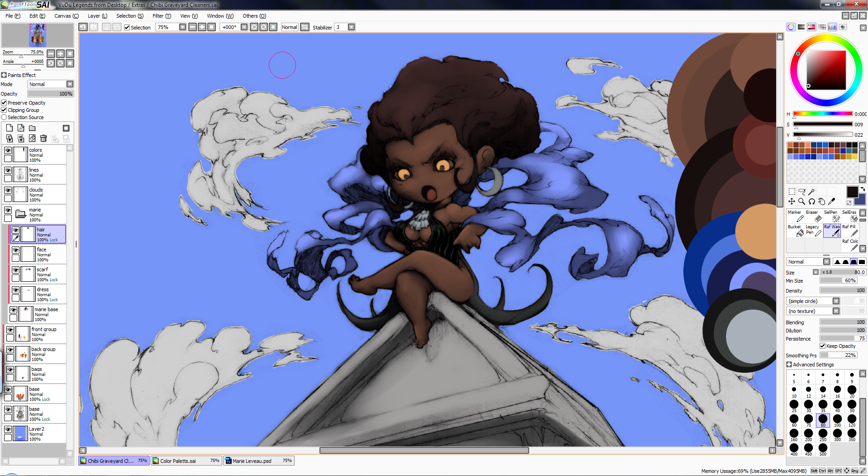Select the Rotate view tool
Screen dimensions: 868x476
pyautogui.click(x=811, y=202)
